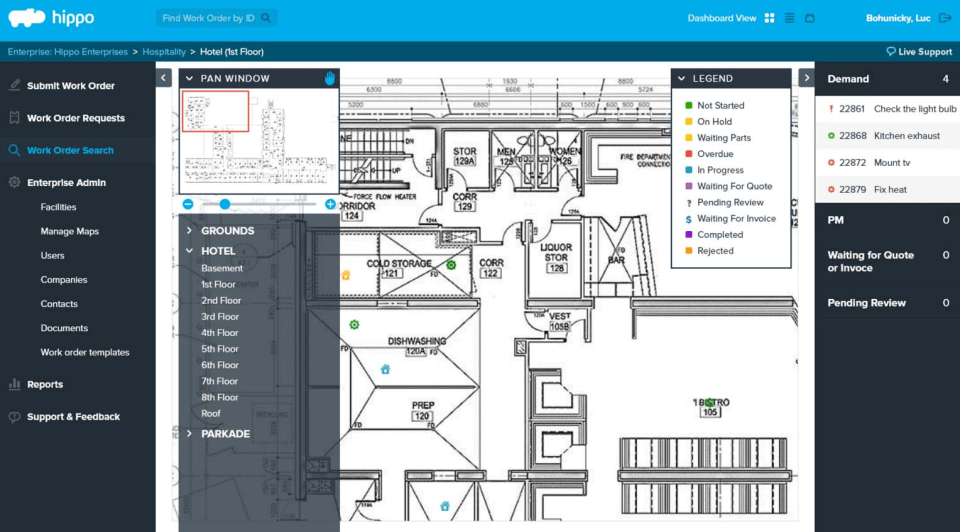Zoom in with the plus button
The width and height of the screenshot is (960, 532).
click(x=331, y=204)
